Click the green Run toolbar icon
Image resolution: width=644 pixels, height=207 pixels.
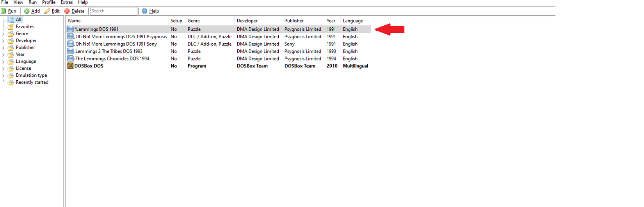pos(4,11)
